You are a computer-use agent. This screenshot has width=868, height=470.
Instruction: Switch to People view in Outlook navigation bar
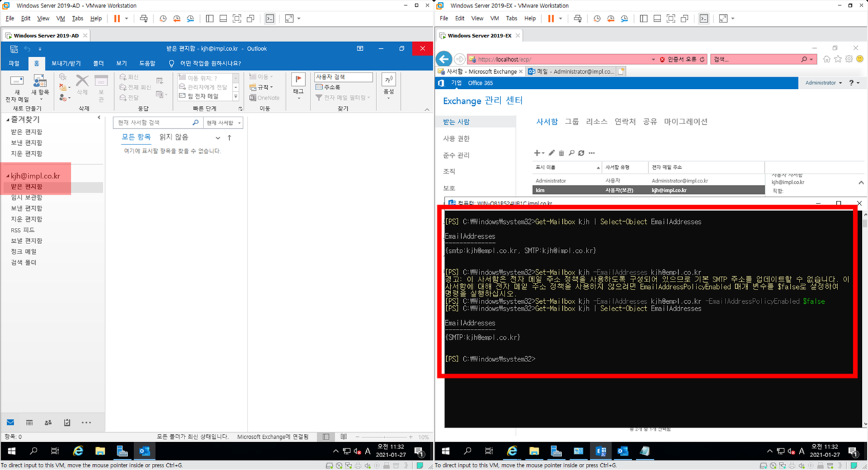pyautogui.click(x=47, y=422)
